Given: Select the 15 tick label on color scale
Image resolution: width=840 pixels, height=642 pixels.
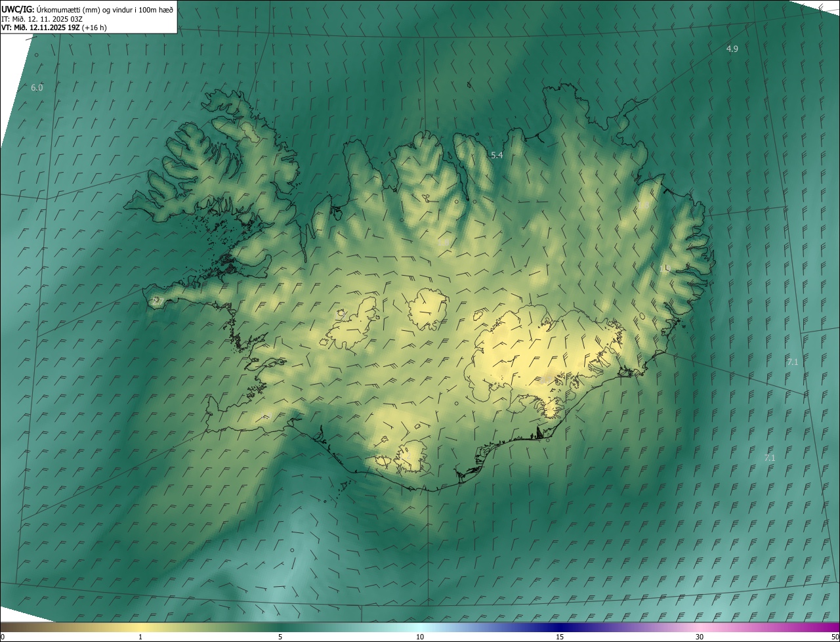Looking at the screenshot, I should pyautogui.click(x=560, y=637).
